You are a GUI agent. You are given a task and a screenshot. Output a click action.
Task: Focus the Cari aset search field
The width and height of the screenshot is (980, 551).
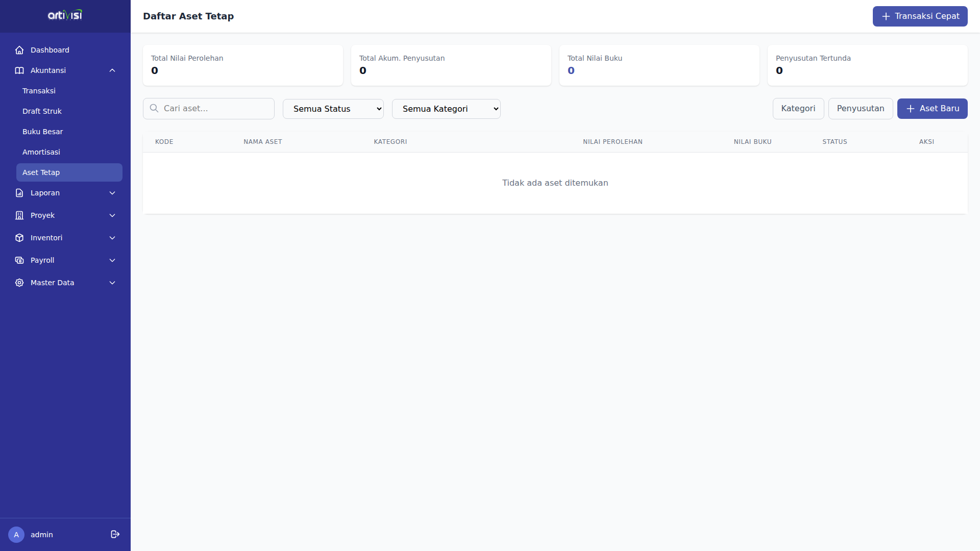pyautogui.click(x=214, y=109)
